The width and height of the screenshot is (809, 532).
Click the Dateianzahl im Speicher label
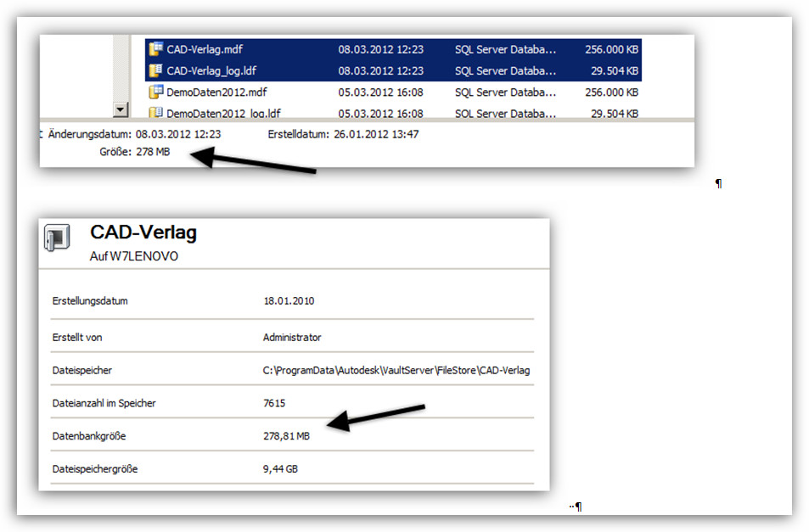click(x=104, y=403)
